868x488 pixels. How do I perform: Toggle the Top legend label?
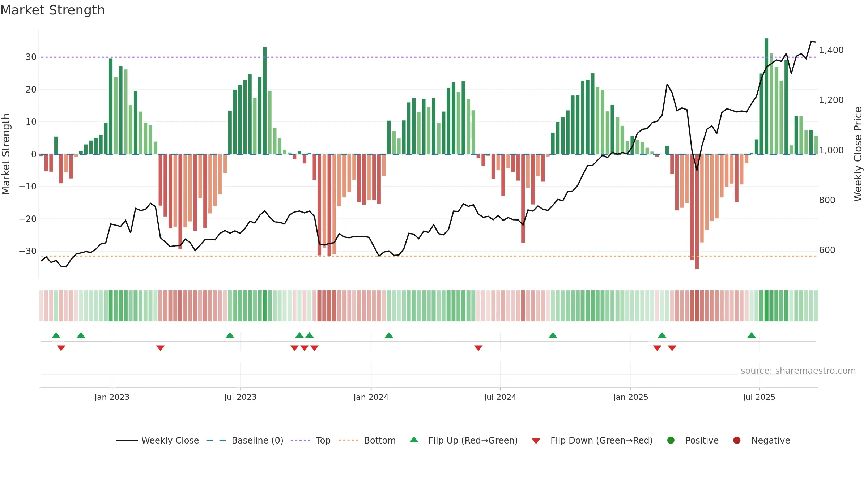tap(323, 440)
